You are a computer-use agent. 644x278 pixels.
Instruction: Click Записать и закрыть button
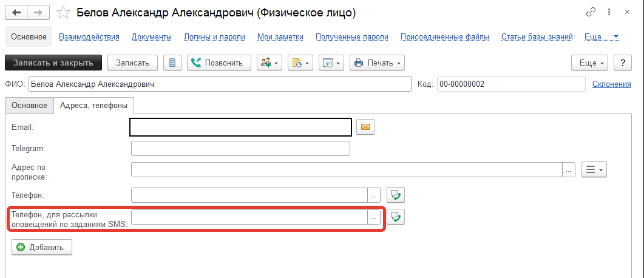pyautogui.click(x=53, y=63)
